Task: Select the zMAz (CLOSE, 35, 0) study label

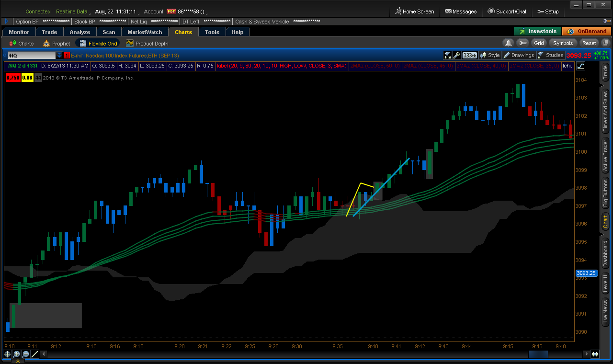Action: 534,66
